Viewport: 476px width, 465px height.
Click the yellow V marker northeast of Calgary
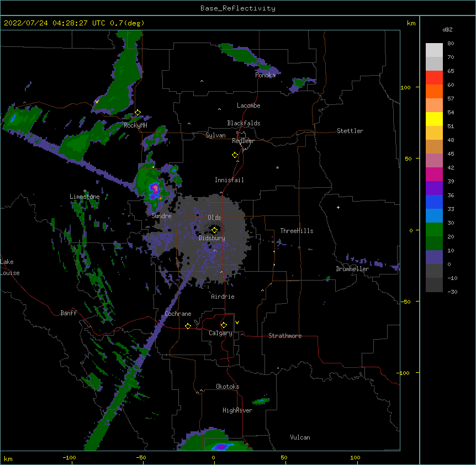(237, 323)
